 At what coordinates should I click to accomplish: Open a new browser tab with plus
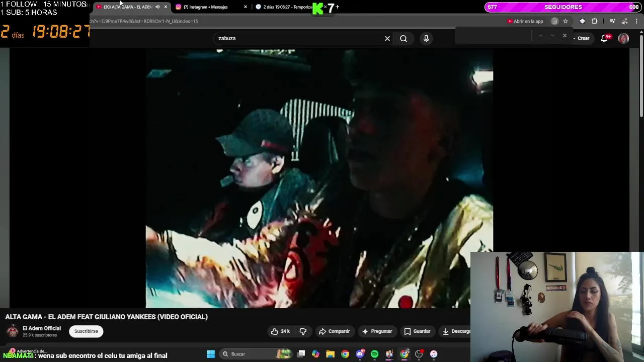337,7
